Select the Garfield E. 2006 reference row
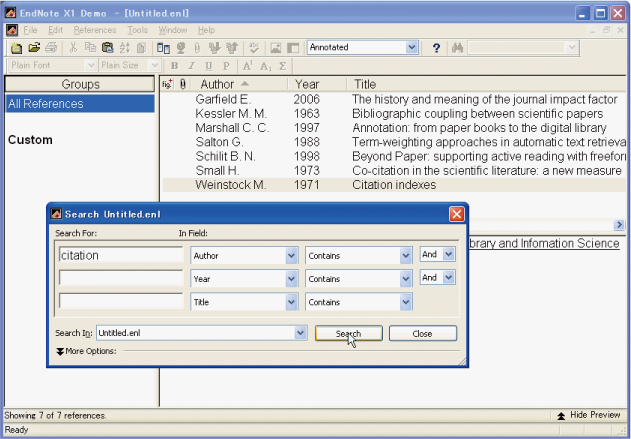Viewport: 631px width, 439px height. click(x=394, y=99)
